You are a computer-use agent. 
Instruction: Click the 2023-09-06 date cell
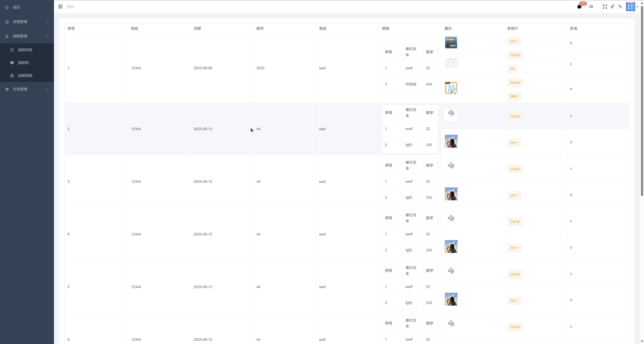point(203,68)
